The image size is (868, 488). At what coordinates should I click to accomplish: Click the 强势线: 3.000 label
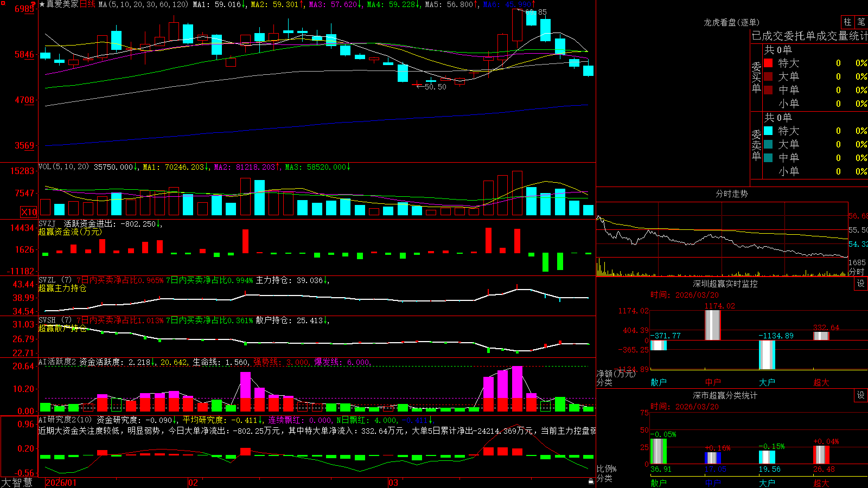point(282,362)
